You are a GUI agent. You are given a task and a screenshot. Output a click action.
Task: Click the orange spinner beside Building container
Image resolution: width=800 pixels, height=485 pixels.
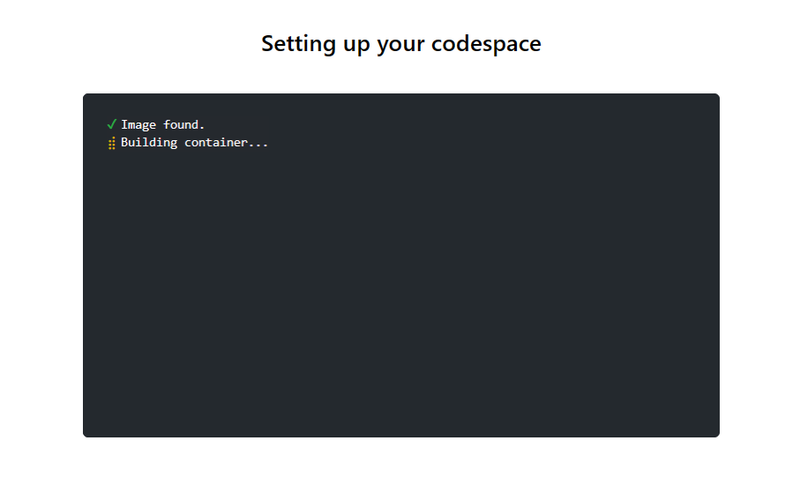(111, 143)
